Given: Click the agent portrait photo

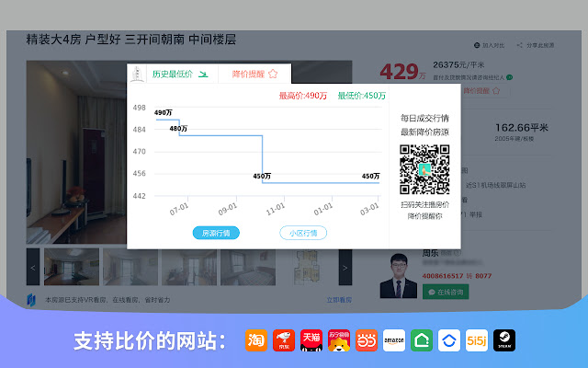Looking at the screenshot, I should click(x=398, y=276).
